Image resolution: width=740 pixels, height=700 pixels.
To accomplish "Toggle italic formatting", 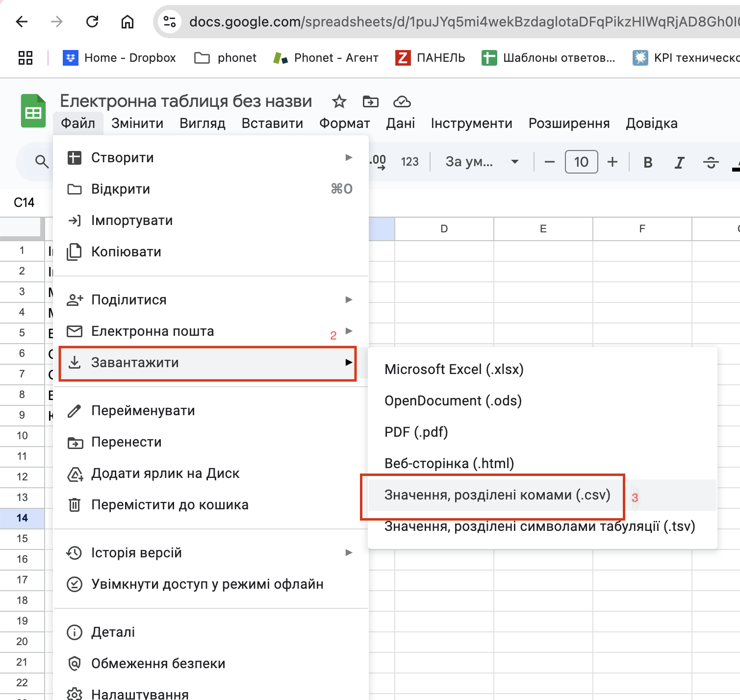I will click(x=679, y=162).
